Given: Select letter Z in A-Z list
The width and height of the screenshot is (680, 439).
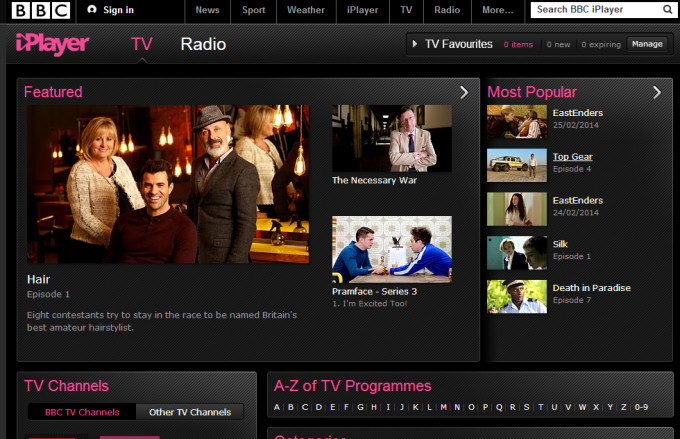Looking at the screenshot, I should [624, 407].
